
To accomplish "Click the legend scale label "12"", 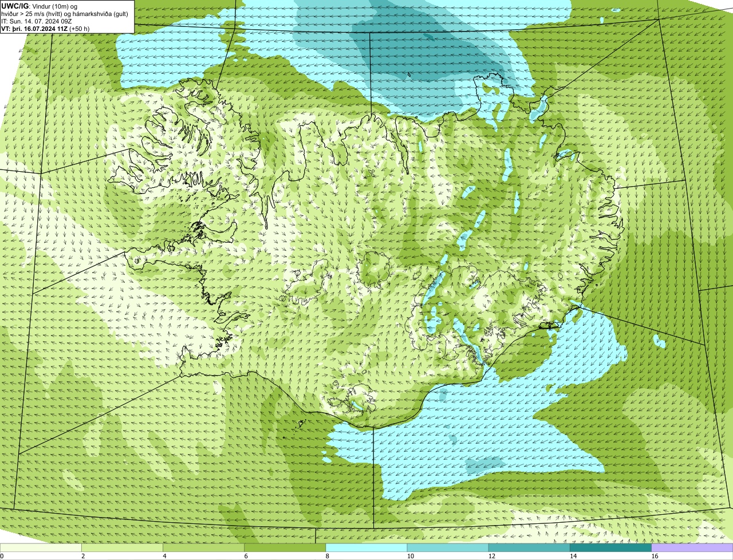I will click(491, 556).
